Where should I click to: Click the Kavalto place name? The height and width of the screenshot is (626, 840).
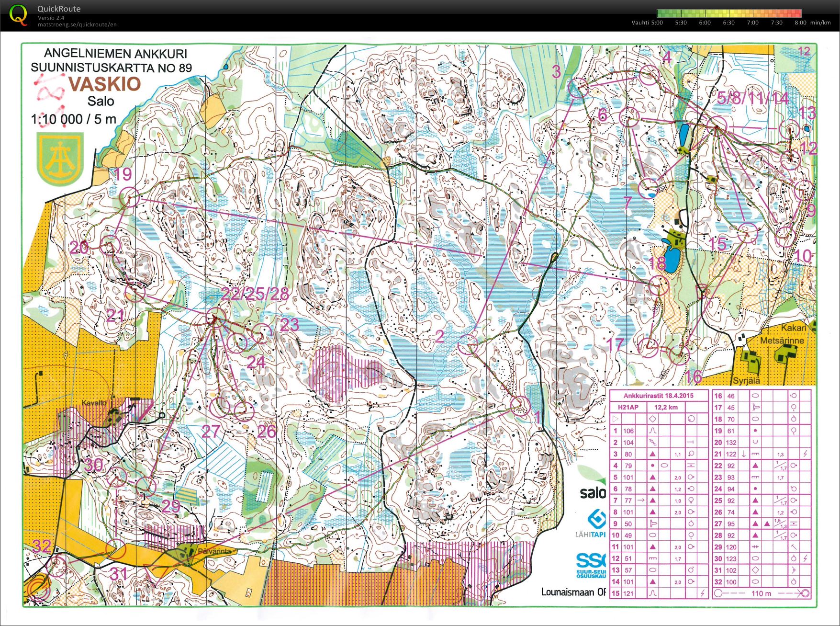94,403
